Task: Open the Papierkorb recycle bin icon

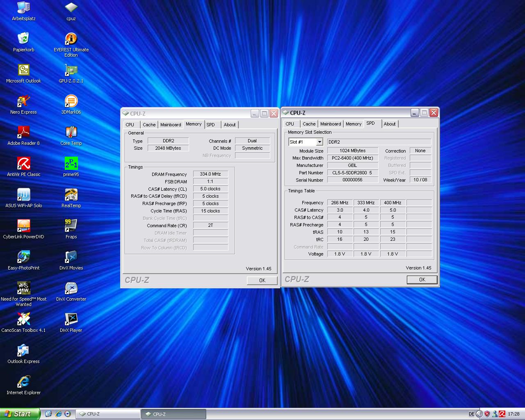Action: [x=23, y=42]
